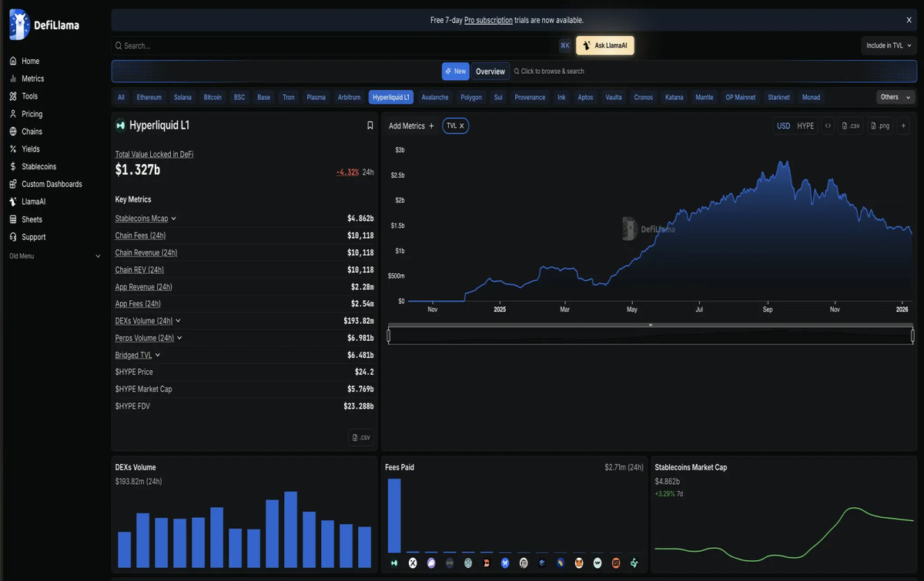This screenshot has height=581, width=924.
Task: Remove the TVL metric chip
Action: [x=462, y=125]
